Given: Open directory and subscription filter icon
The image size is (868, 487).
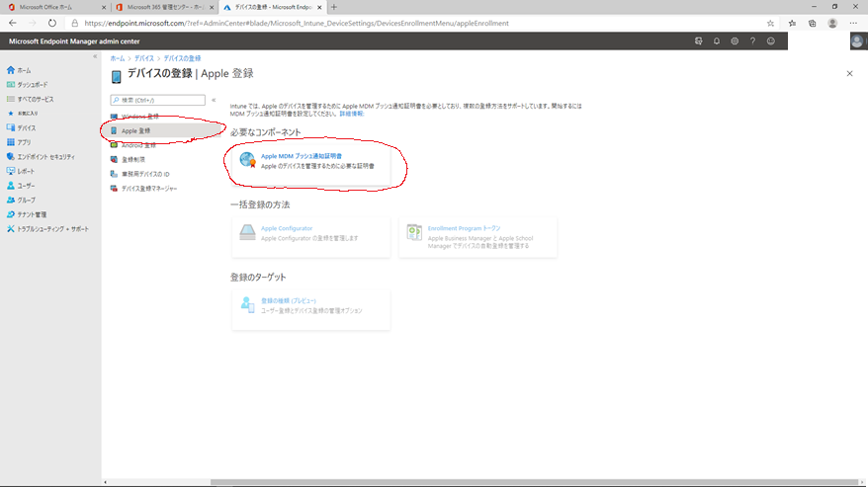Looking at the screenshot, I should point(699,41).
